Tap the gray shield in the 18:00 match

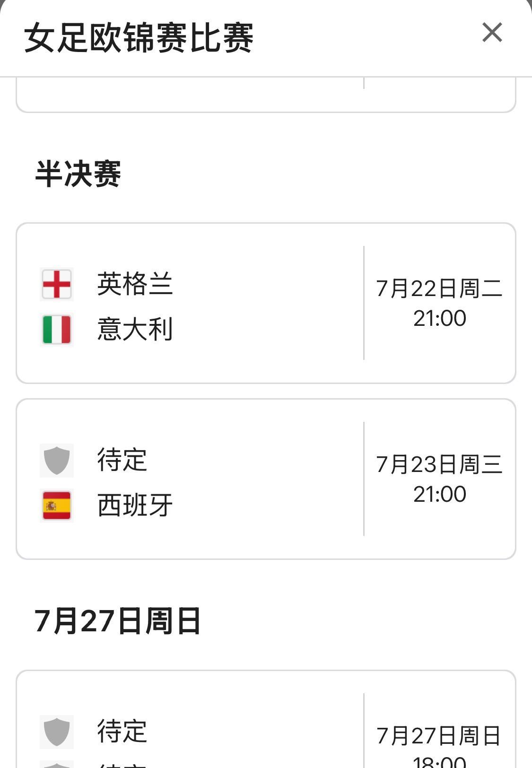57,732
